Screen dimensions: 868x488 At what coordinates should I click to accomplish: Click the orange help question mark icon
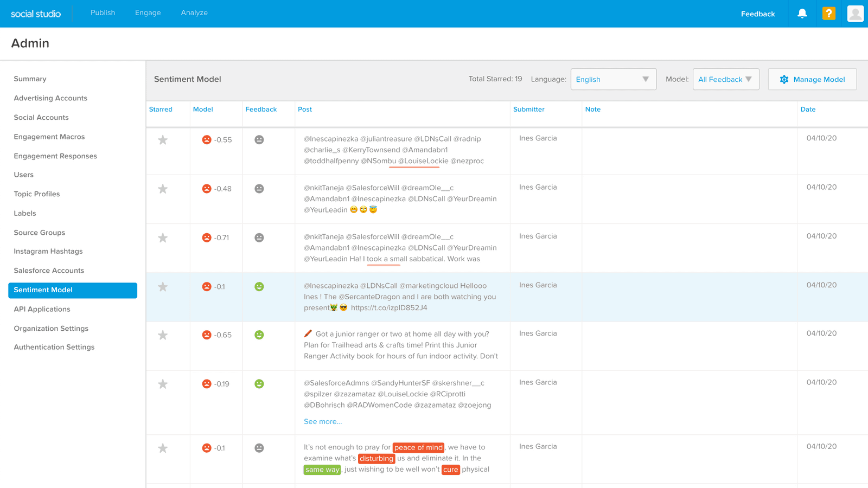828,14
